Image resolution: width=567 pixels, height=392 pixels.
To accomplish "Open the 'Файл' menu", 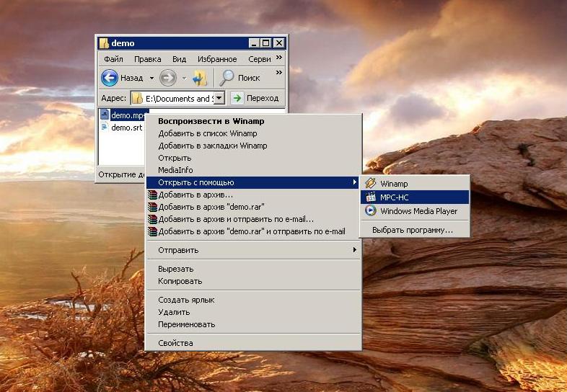I will (113, 59).
